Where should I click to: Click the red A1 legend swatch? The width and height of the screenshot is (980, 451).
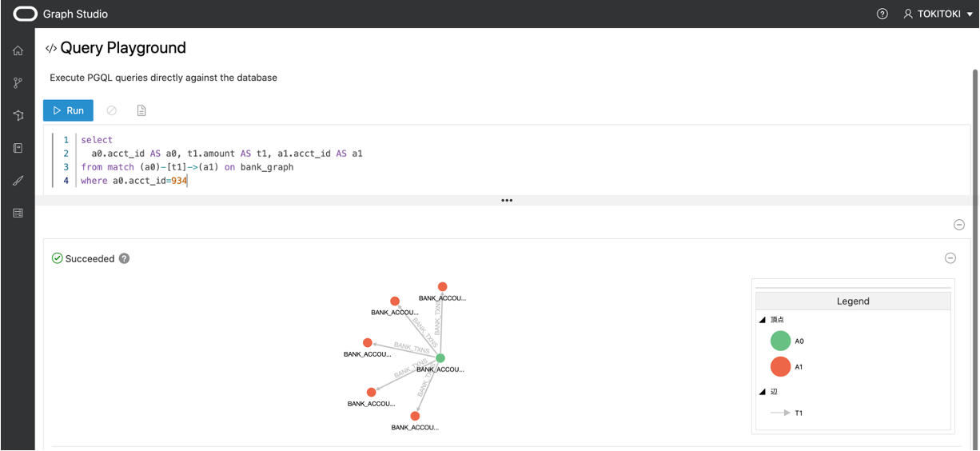pyautogui.click(x=780, y=367)
